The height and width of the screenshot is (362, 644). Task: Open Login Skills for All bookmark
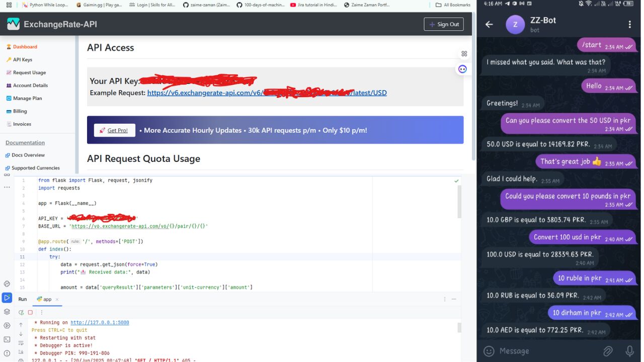click(x=152, y=5)
